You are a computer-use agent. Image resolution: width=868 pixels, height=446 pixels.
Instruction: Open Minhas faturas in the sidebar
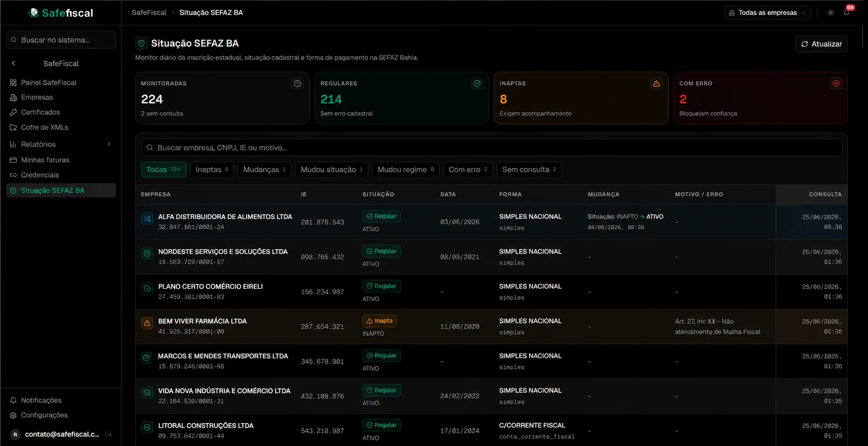[x=61, y=160]
